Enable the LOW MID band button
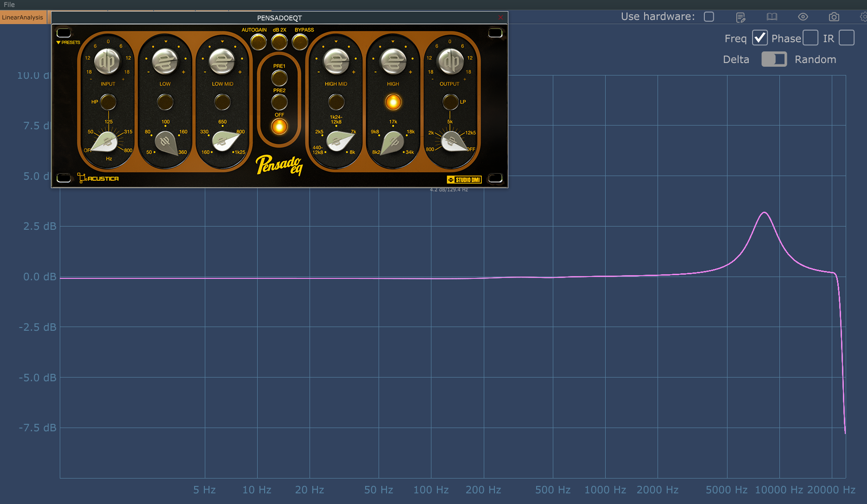 [x=222, y=102]
